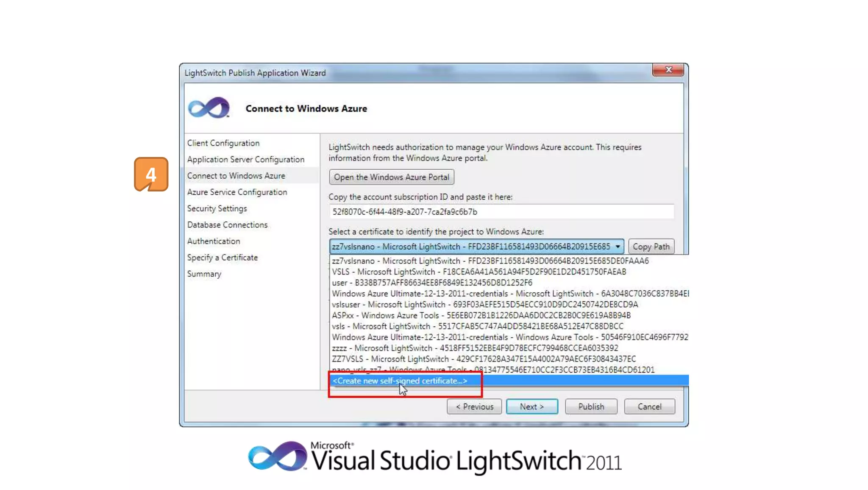Open Security Settings wizard step
The image size is (868, 490).
tap(217, 208)
